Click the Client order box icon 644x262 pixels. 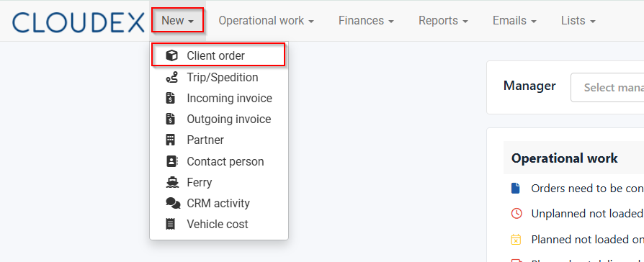171,55
